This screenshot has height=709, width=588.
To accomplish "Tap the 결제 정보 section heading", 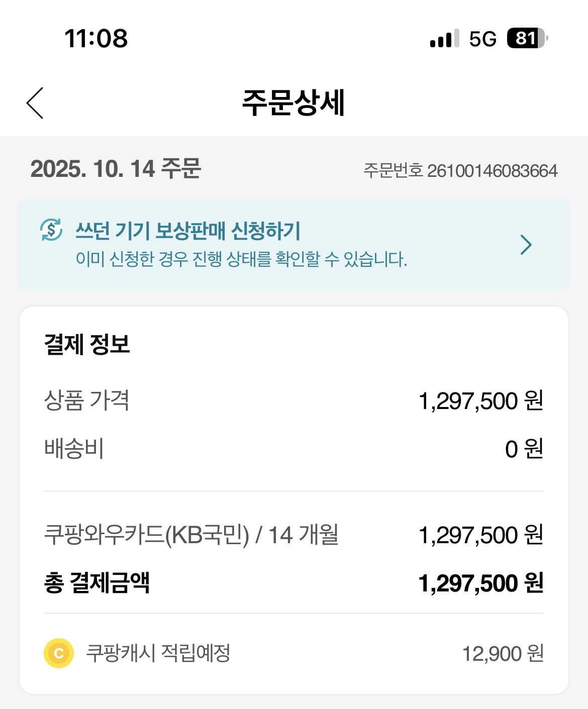I will point(87,345).
